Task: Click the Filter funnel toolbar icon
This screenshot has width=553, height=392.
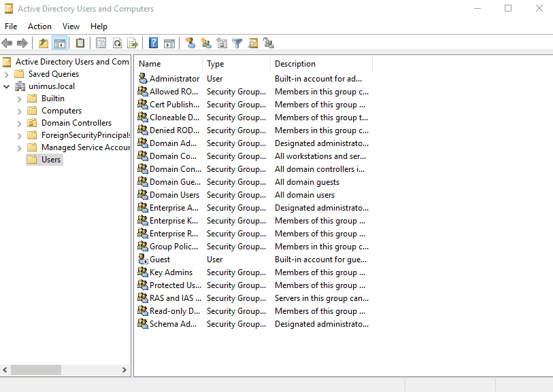Action: (237, 43)
